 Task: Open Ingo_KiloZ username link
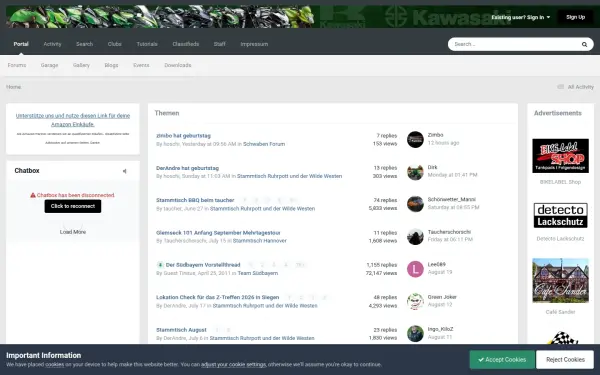coord(440,329)
